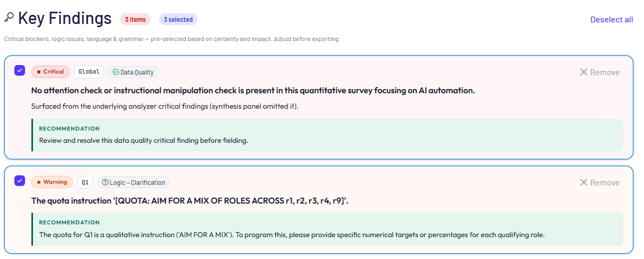Viewport: 644px width, 259px height.
Task: Click the red dot on the Critical badge
Action: (x=39, y=72)
